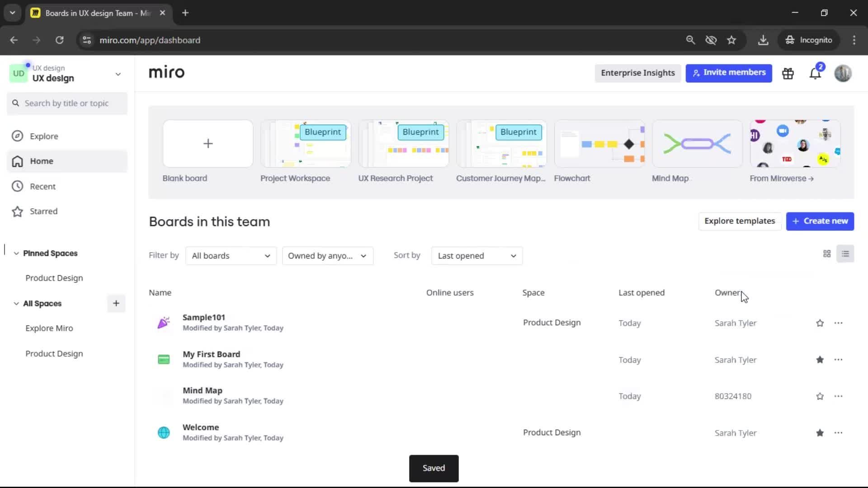Open the All boards filter dropdown

pos(231,256)
